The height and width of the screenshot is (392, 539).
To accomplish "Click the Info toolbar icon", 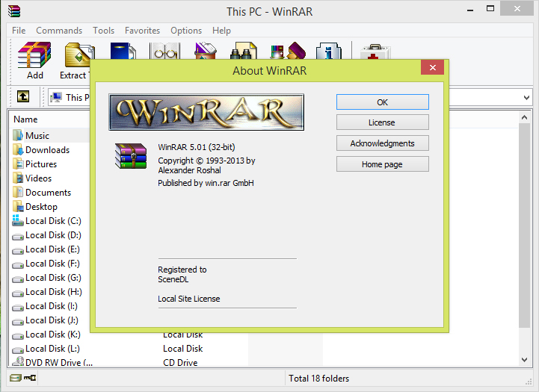I will pyautogui.click(x=329, y=51).
